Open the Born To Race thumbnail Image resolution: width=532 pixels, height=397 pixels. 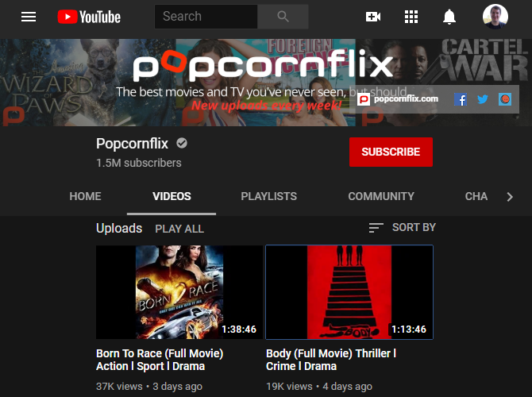pyautogui.click(x=179, y=292)
